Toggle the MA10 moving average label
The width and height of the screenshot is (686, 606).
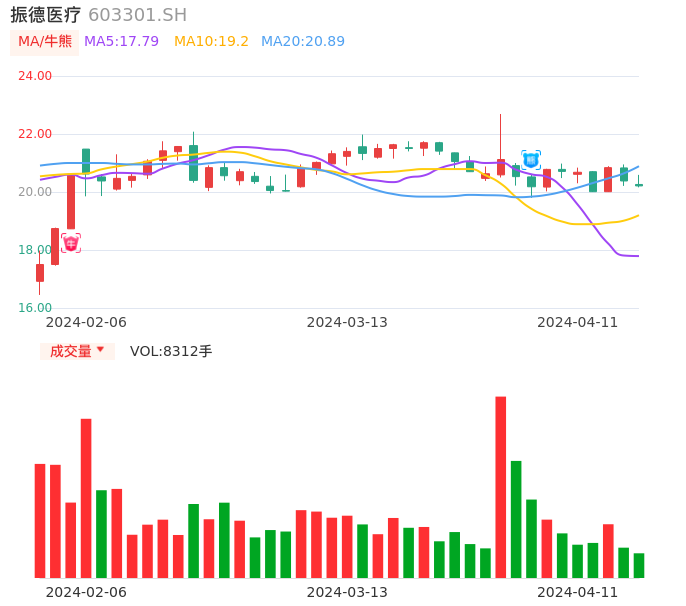(211, 42)
